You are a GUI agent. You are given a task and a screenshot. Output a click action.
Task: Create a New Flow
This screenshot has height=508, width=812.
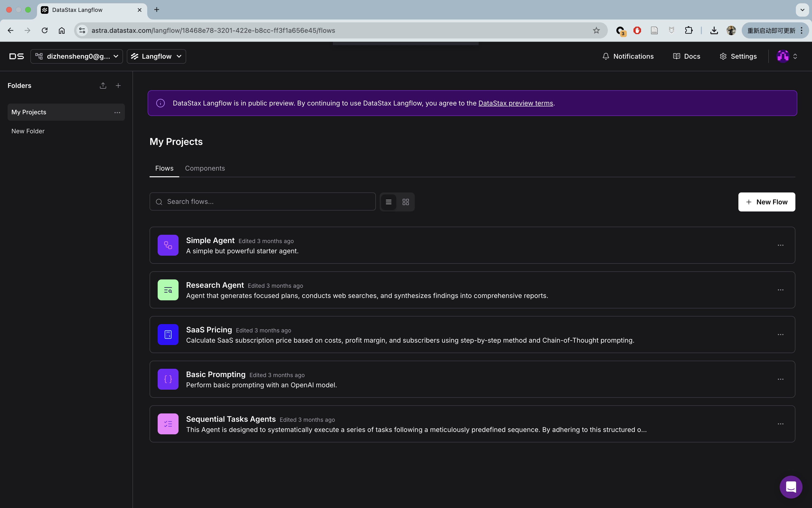tap(766, 202)
